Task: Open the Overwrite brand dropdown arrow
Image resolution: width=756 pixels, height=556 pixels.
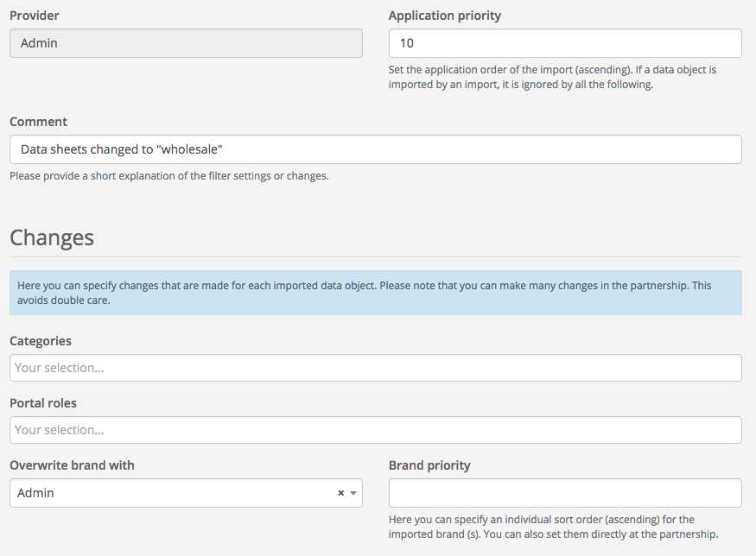Action: pos(353,493)
